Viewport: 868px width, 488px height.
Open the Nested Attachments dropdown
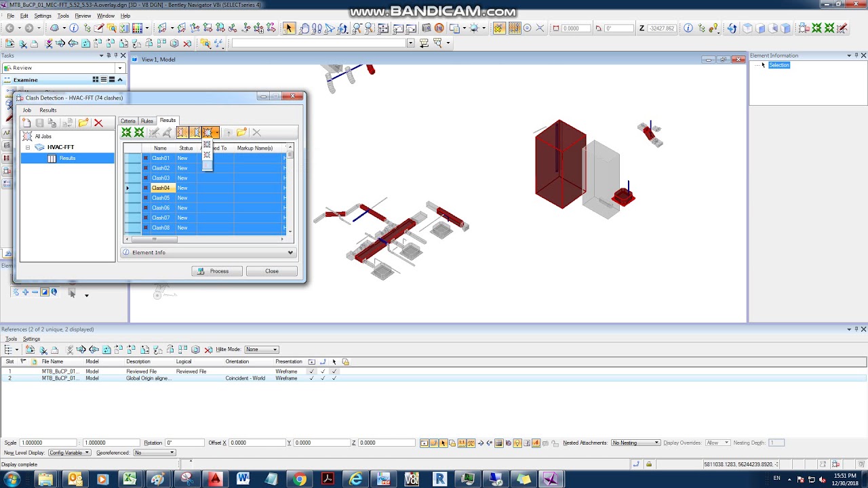click(x=635, y=443)
